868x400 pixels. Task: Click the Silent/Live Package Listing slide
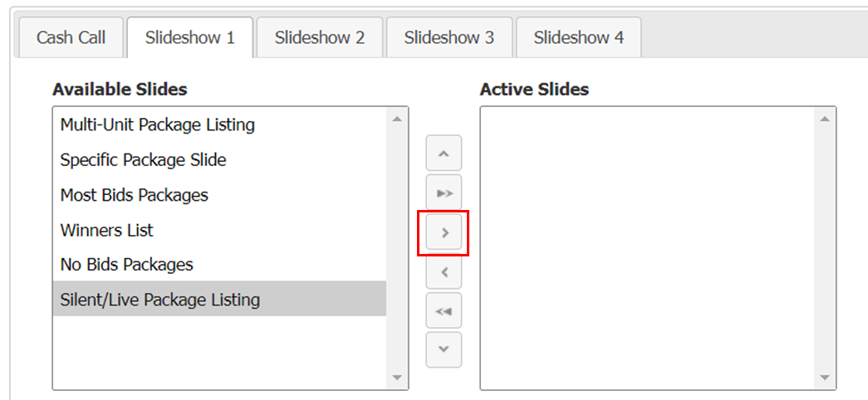pos(160,300)
